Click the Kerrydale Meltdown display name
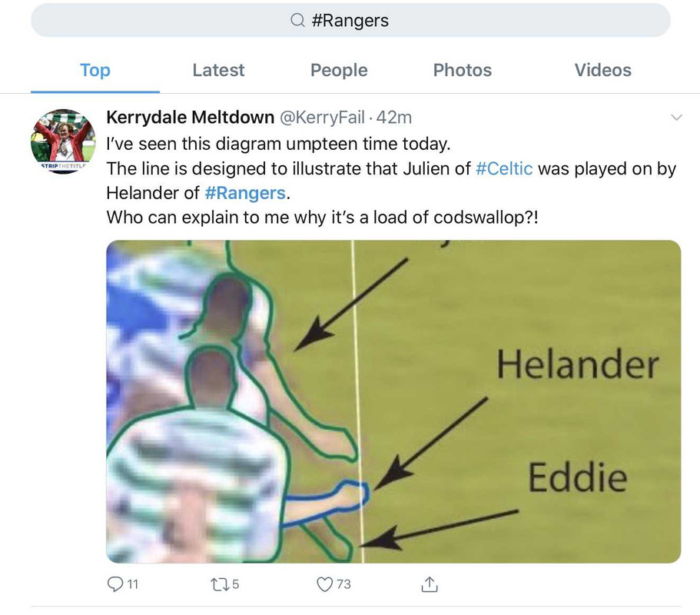Screen dimensions: 700x615 (x=191, y=118)
